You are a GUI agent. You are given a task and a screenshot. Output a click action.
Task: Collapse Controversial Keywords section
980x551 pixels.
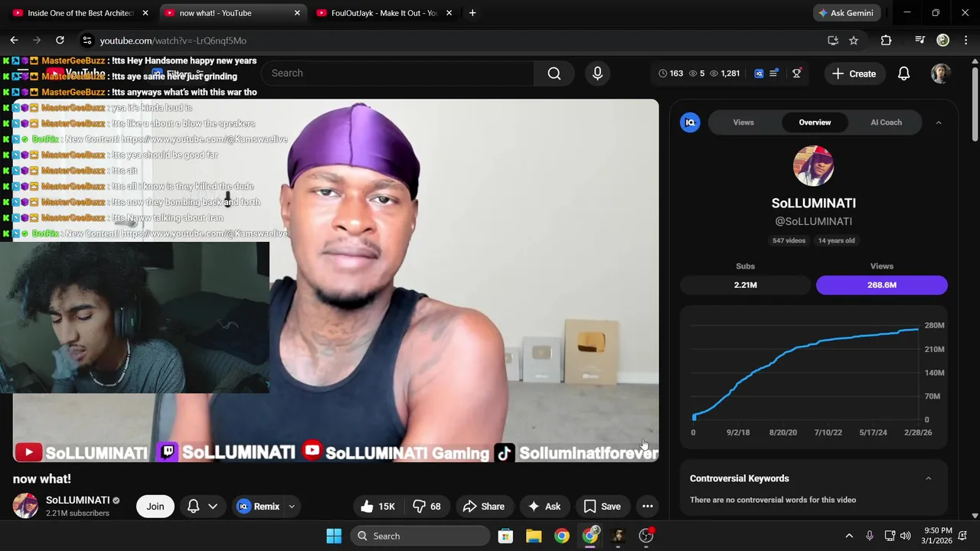point(928,478)
